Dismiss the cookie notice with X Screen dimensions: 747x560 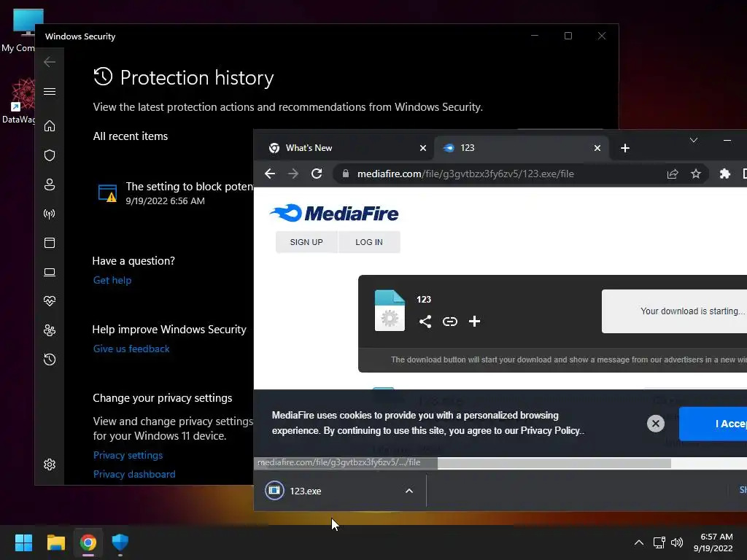coord(656,424)
